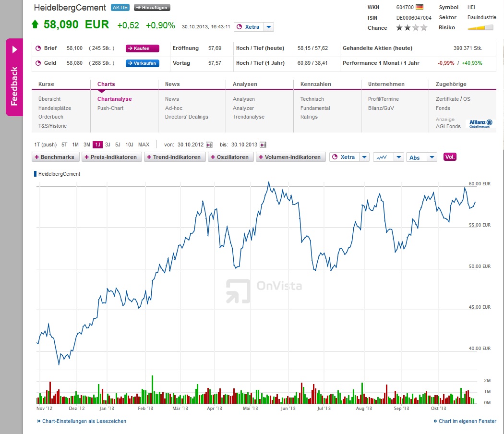Open the Profil/Termine link

click(x=384, y=99)
